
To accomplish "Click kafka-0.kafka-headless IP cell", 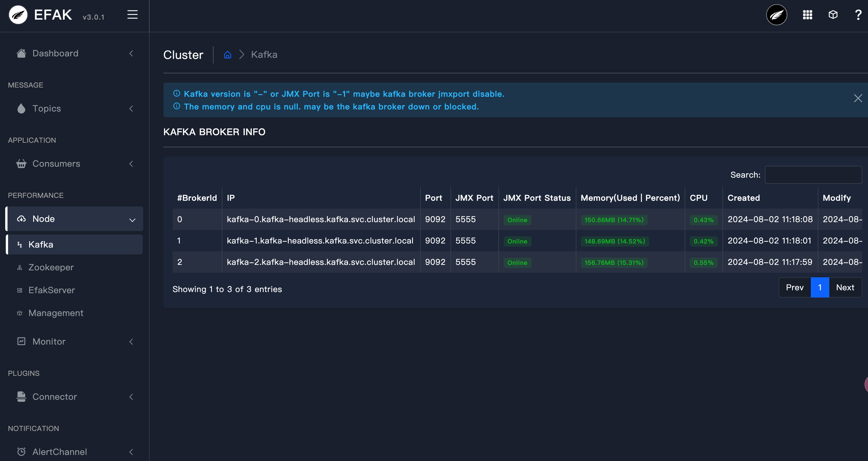I will (x=321, y=220).
